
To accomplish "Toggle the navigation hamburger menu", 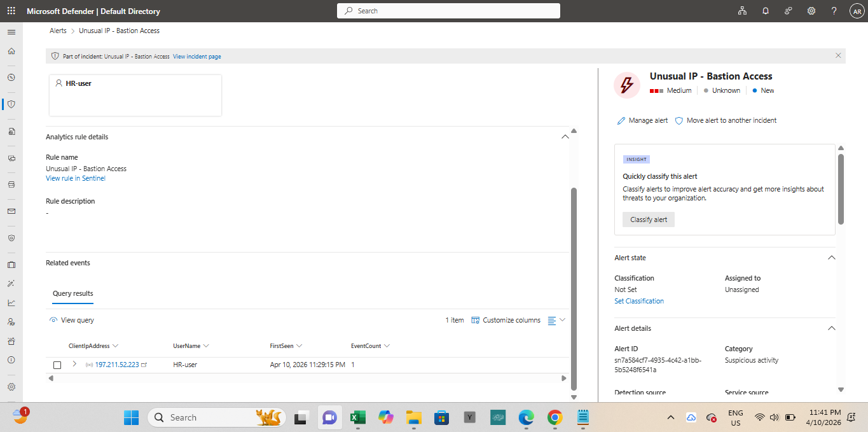I will [11, 32].
